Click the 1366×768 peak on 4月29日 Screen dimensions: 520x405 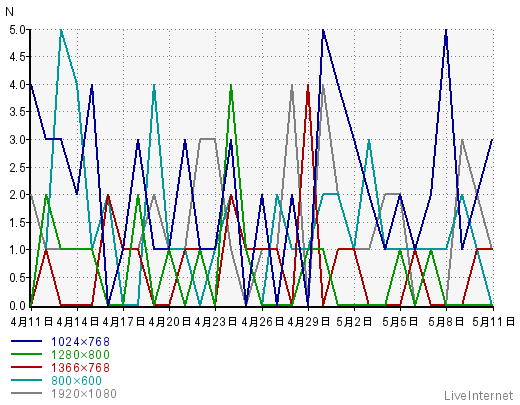(x=308, y=85)
